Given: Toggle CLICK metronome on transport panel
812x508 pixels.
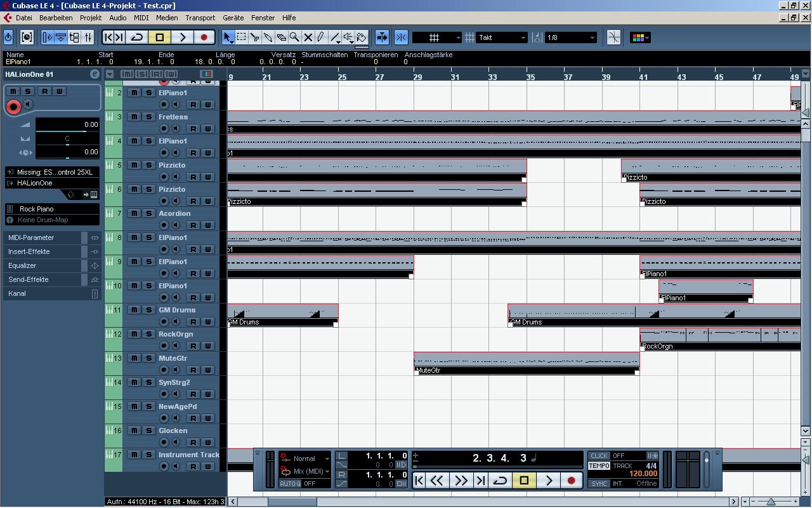Looking at the screenshot, I should click(599, 456).
